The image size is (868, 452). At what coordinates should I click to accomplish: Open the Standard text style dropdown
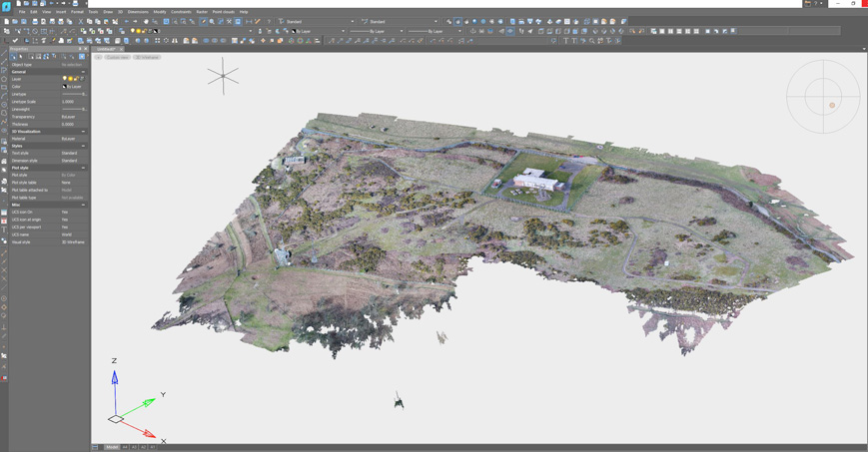pyautogui.click(x=317, y=21)
